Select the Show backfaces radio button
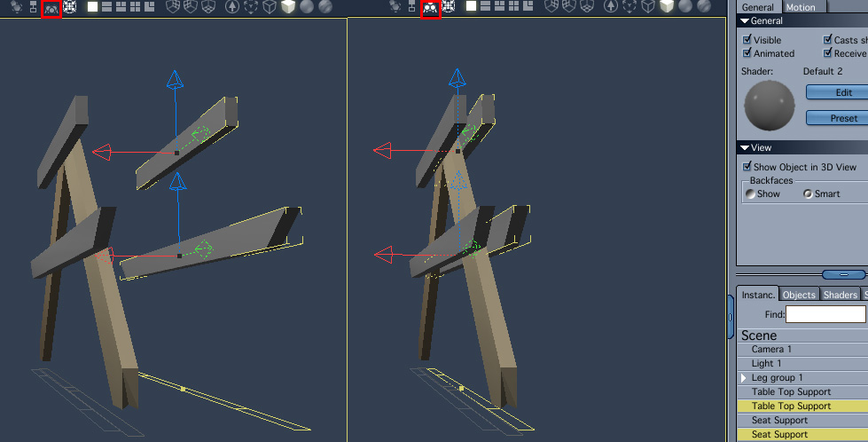868x442 pixels. tap(751, 193)
